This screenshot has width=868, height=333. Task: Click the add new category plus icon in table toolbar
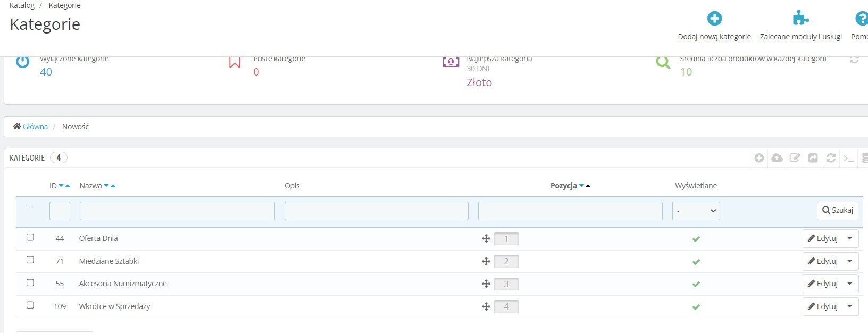tap(759, 158)
